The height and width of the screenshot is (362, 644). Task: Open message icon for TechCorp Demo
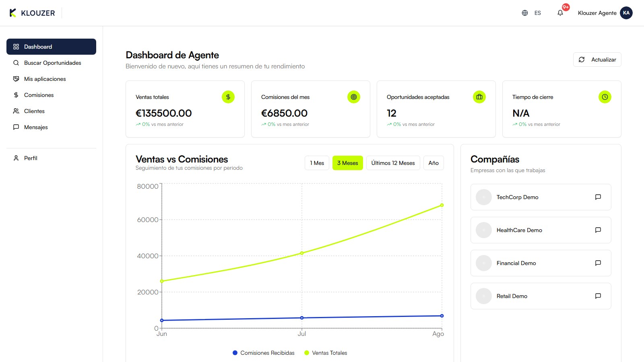(598, 197)
